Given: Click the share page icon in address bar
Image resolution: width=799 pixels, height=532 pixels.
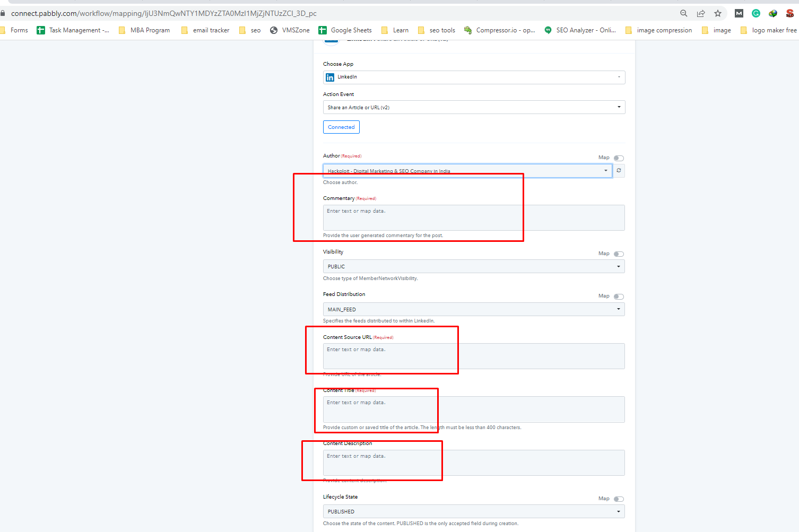Looking at the screenshot, I should [701, 13].
